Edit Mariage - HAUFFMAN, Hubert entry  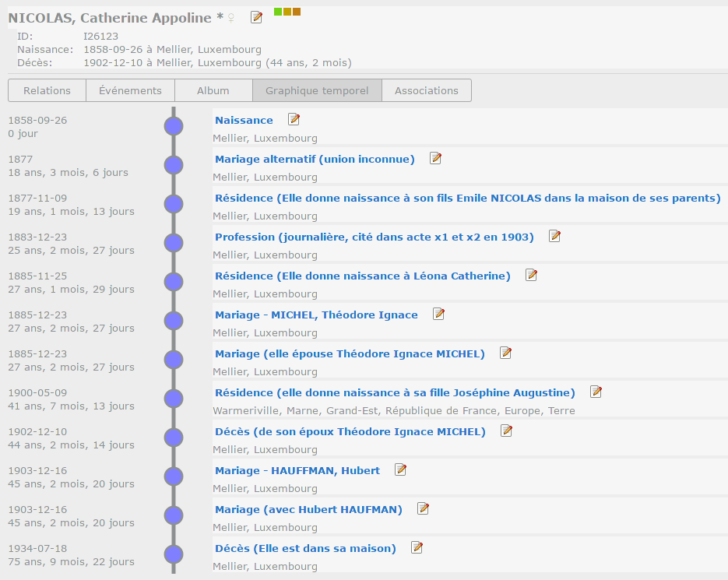(x=400, y=469)
